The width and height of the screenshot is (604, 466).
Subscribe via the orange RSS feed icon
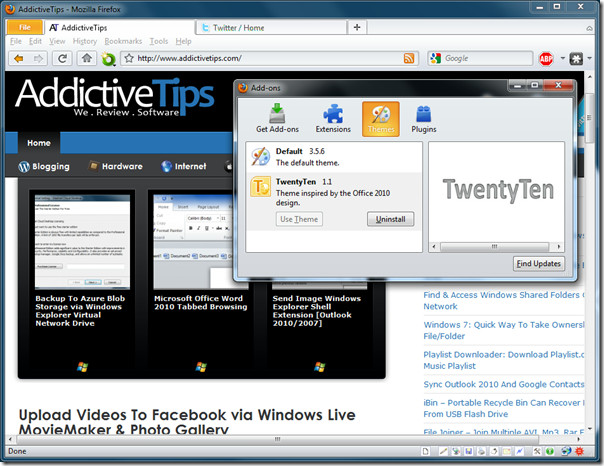409,58
